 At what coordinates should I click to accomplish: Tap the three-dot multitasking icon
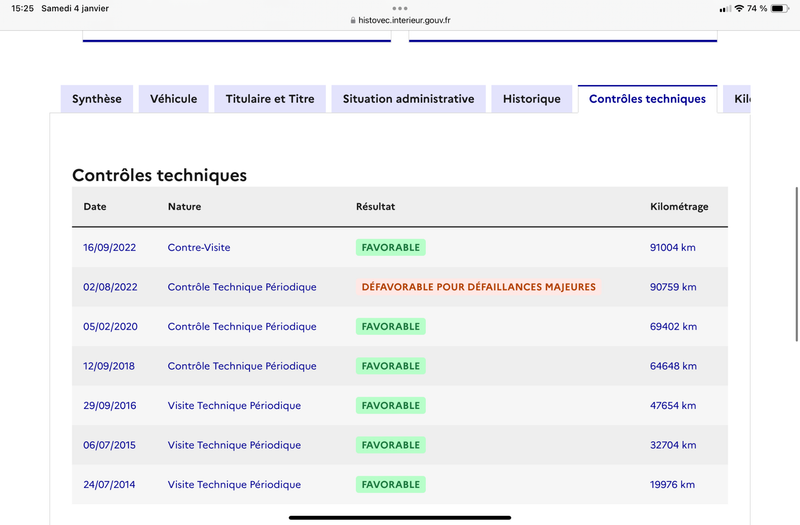click(x=400, y=8)
